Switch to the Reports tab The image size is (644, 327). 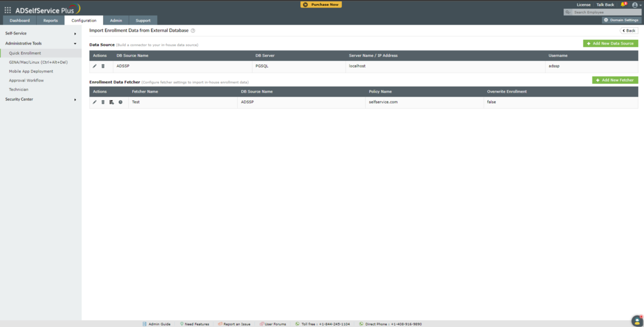(x=50, y=21)
